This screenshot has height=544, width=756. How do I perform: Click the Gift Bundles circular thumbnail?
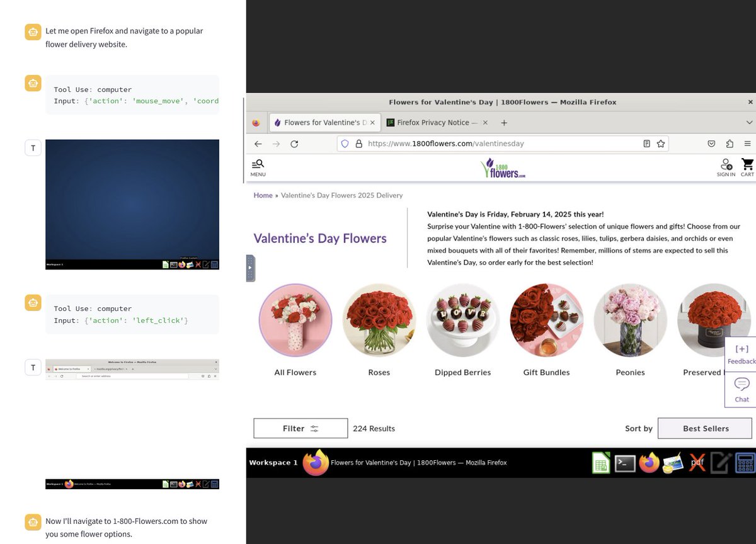[x=547, y=320]
